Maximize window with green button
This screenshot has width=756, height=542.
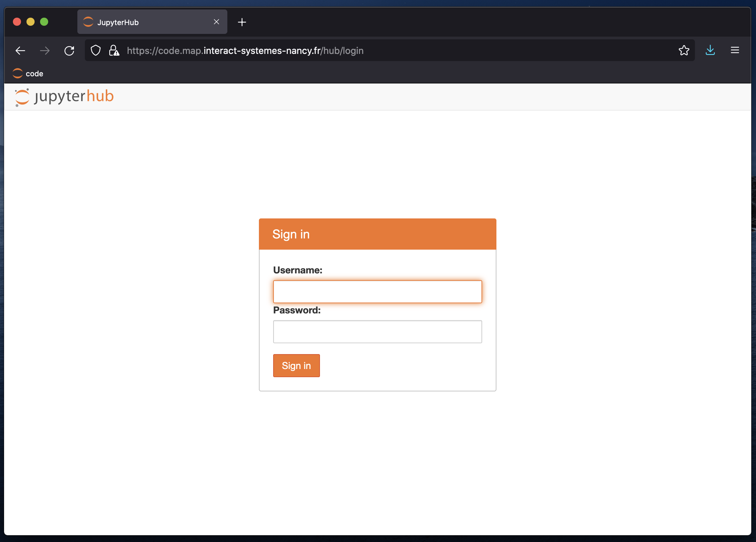pos(44,22)
